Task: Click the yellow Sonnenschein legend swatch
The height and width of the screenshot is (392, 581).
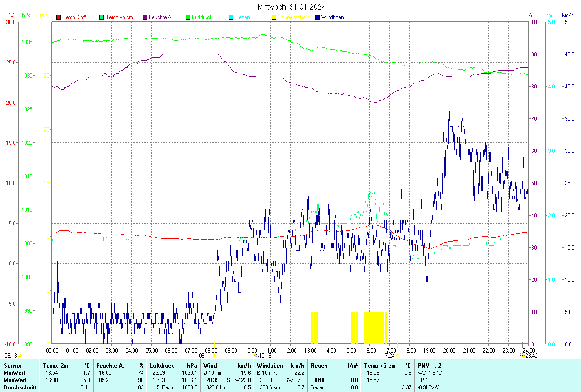Action: 274,17
